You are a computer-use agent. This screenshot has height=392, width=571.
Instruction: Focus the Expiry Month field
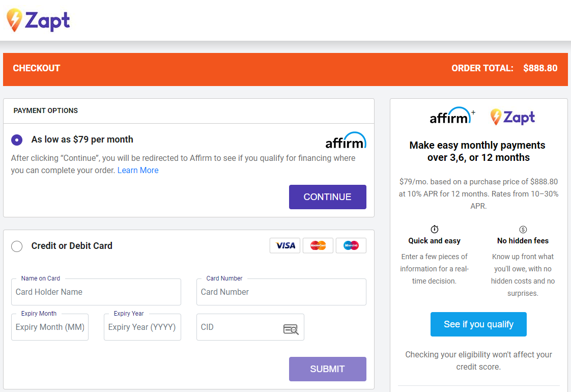[50, 327]
